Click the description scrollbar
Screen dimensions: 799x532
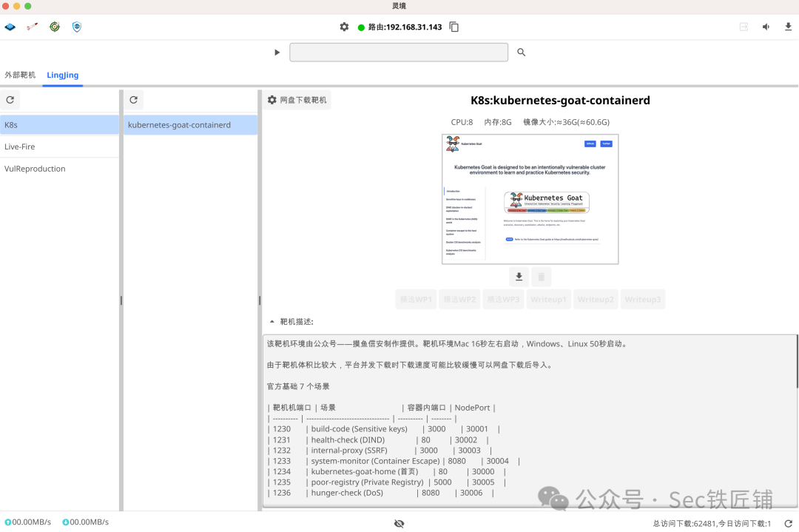coord(797,361)
